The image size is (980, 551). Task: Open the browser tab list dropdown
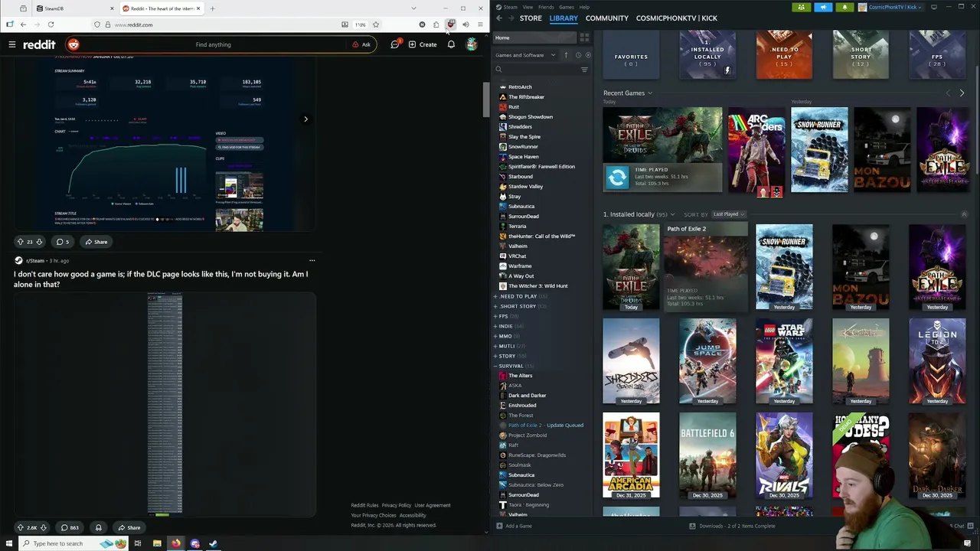[413, 8]
